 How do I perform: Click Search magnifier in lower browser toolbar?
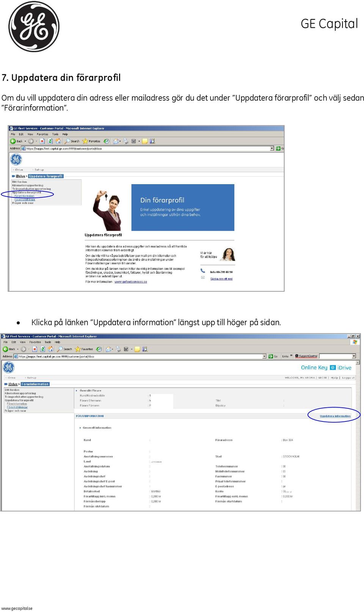click(x=60, y=349)
